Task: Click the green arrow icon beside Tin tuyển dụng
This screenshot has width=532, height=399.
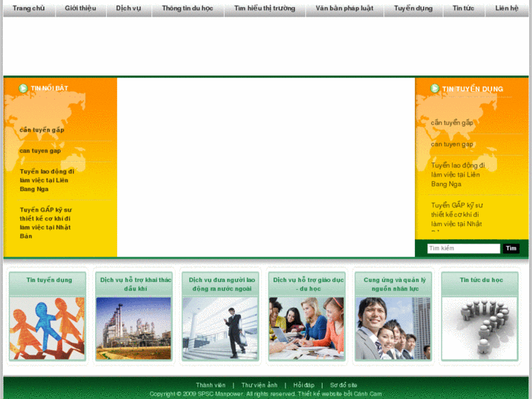Action: click(435, 89)
